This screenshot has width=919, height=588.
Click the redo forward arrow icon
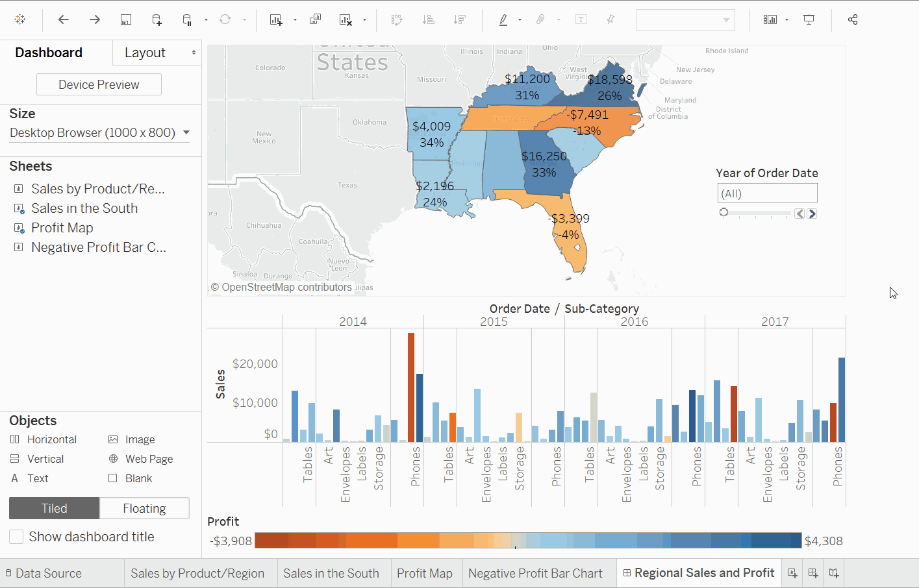95,19
